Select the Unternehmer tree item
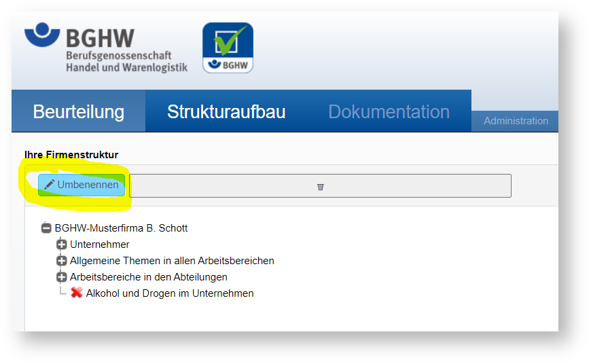This screenshot has width=591, height=364. click(x=99, y=244)
